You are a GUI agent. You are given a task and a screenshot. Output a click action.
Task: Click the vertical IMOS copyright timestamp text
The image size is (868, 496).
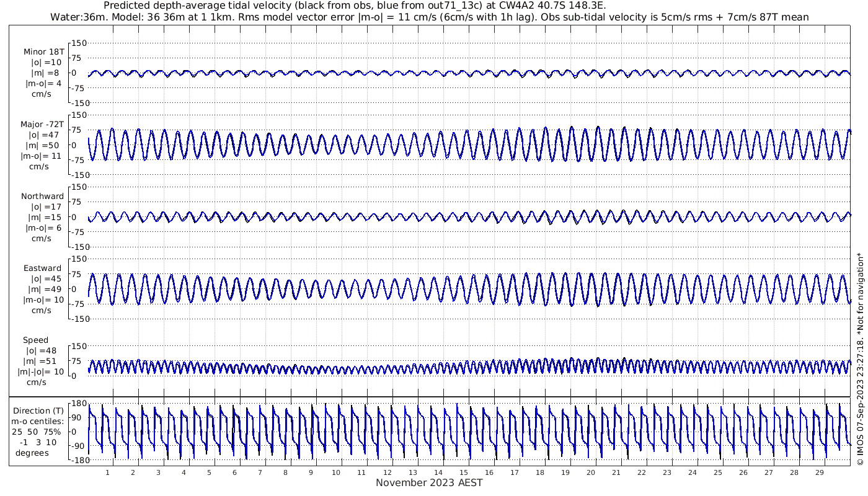[x=859, y=358]
